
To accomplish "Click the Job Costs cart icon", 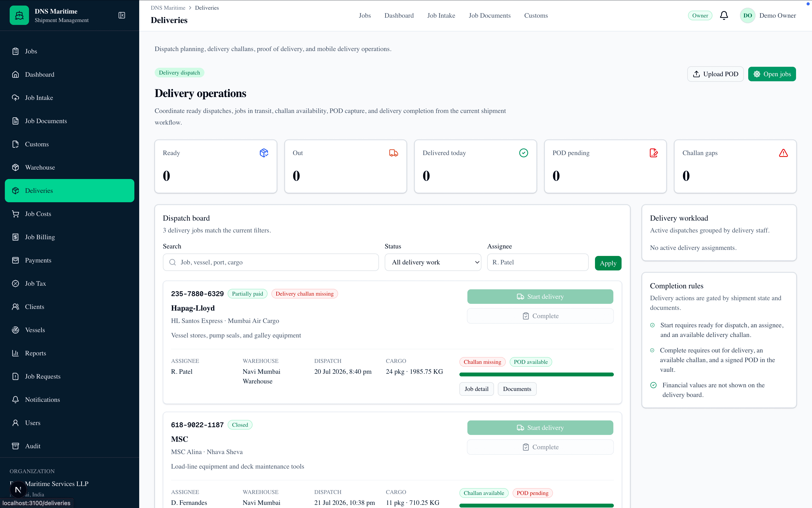I will (x=15, y=214).
